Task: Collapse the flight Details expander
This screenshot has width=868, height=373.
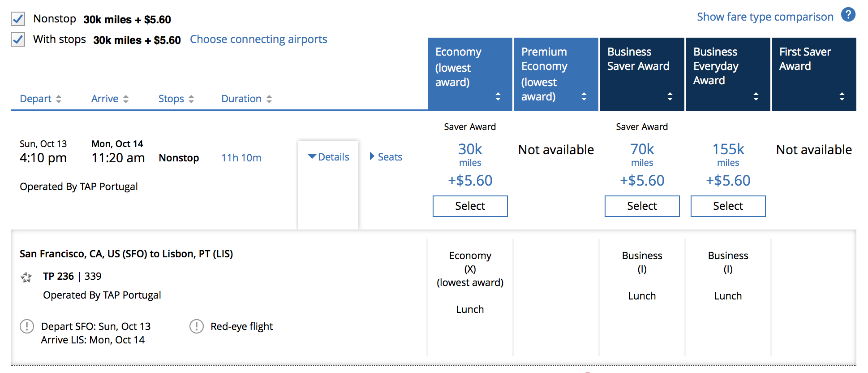Action: [328, 157]
